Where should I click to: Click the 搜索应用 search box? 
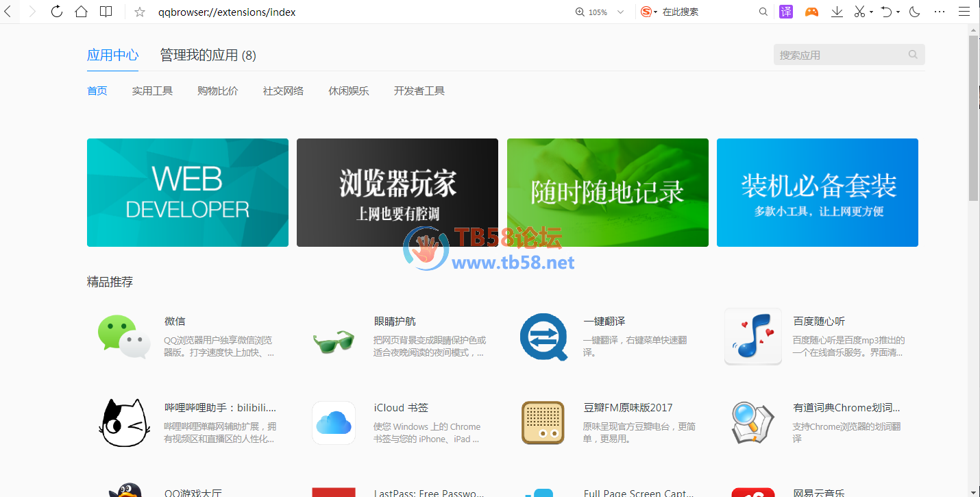pos(849,55)
